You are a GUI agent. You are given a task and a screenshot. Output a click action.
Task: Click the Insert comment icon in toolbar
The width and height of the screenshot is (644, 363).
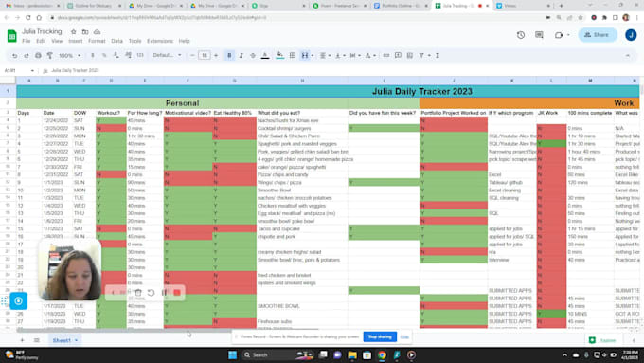pyautogui.click(x=398, y=56)
